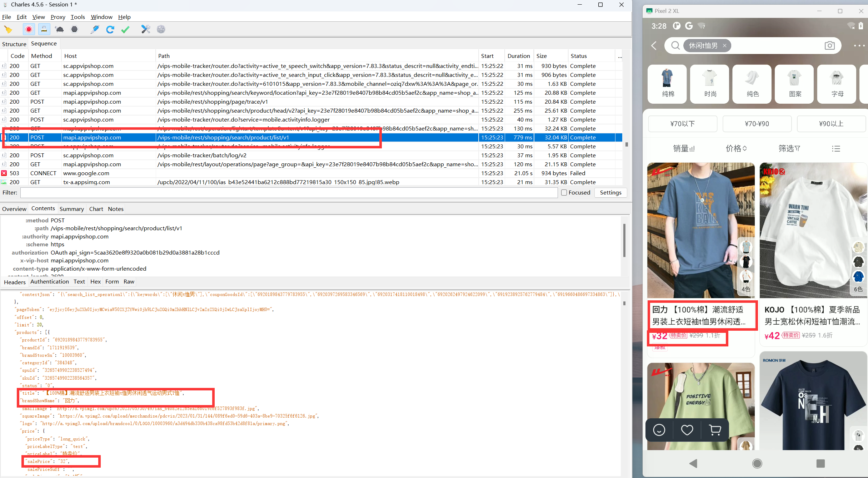Tap the Android recents square button

(820, 463)
